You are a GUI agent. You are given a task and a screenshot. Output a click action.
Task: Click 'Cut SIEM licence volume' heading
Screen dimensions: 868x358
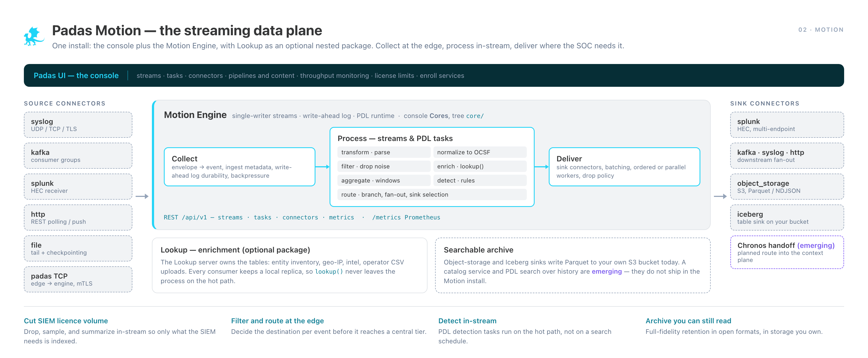pyautogui.click(x=66, y=321)
